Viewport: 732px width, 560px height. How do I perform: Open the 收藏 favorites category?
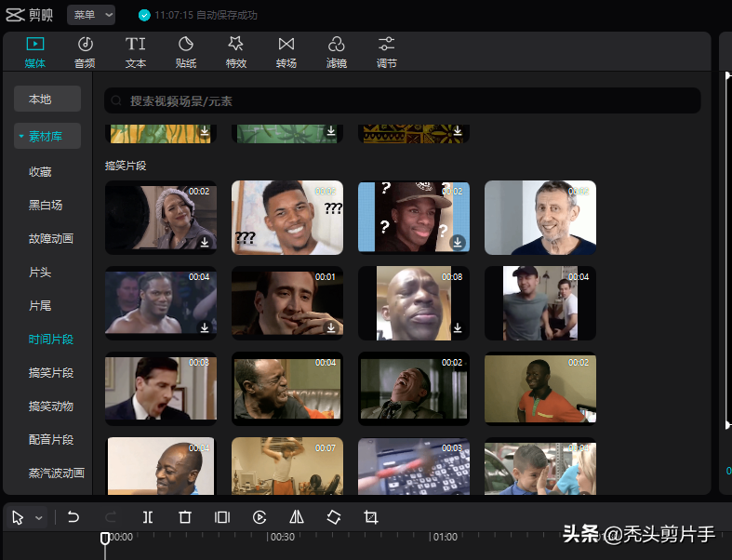coord(40,172)
